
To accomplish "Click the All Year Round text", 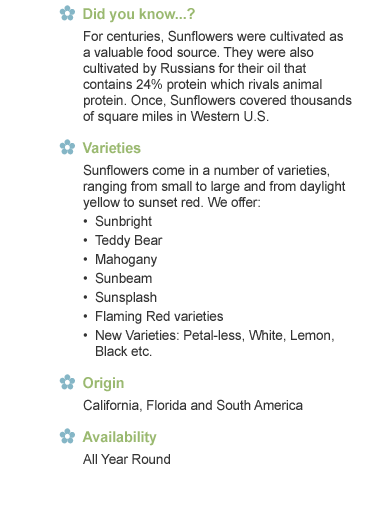I will coord(127,459).
